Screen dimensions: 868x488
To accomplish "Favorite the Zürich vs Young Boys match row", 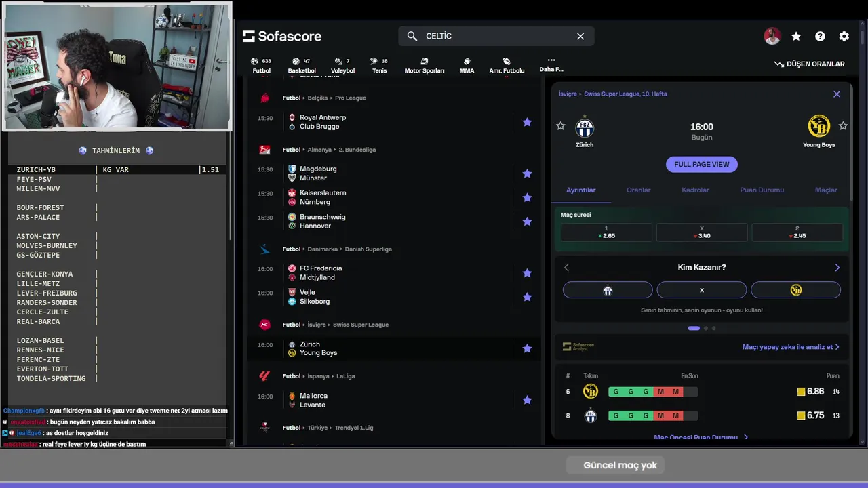I will 527,348.
